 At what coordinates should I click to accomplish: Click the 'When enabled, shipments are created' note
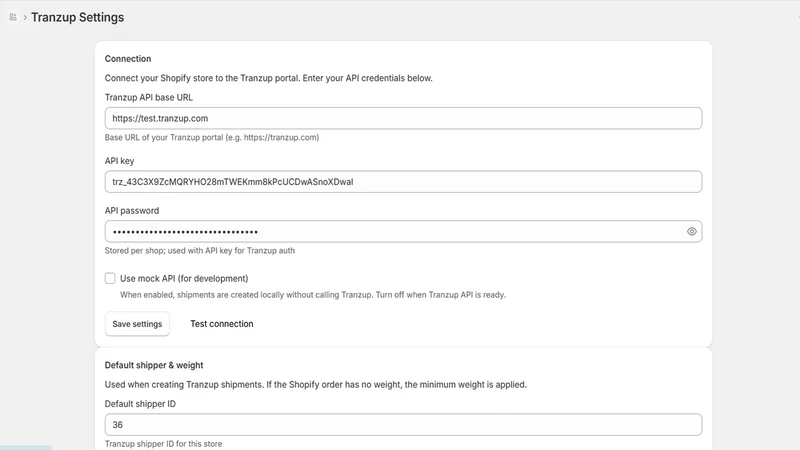pyautogui.click(x=313, y=295)
